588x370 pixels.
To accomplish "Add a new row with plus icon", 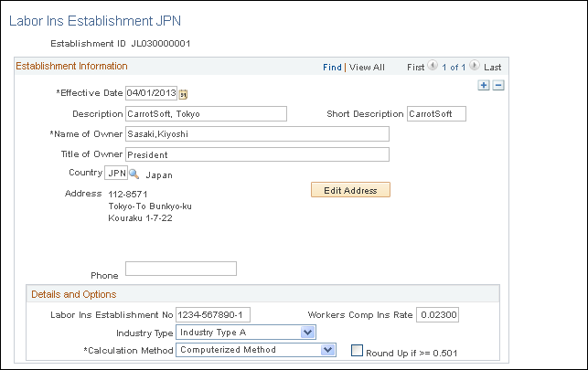I will coord(484,85).
